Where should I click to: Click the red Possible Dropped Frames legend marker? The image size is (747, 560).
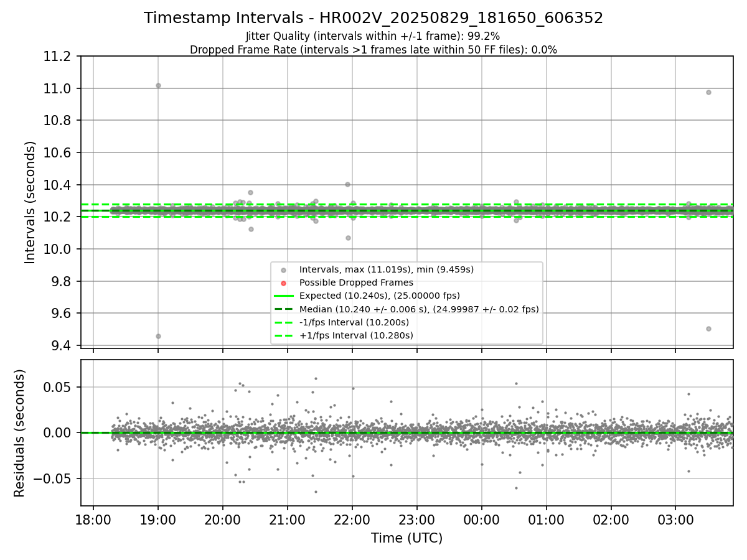pos(284,283)
